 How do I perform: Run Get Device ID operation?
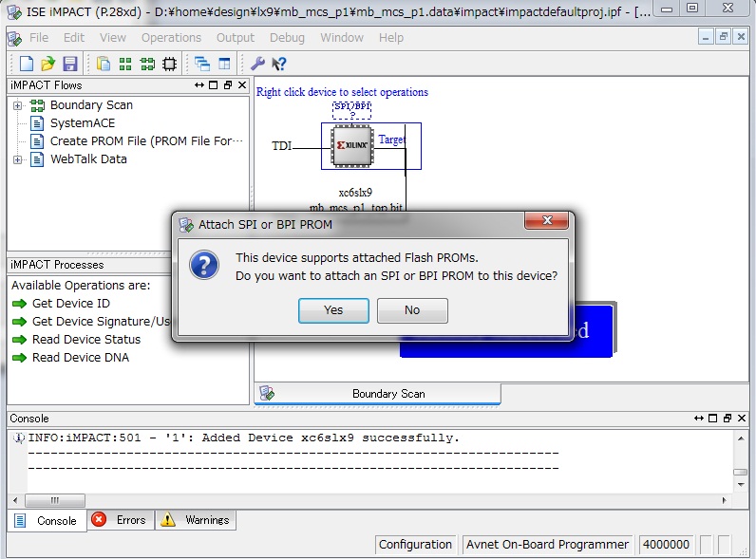click(x=71, y=304)
